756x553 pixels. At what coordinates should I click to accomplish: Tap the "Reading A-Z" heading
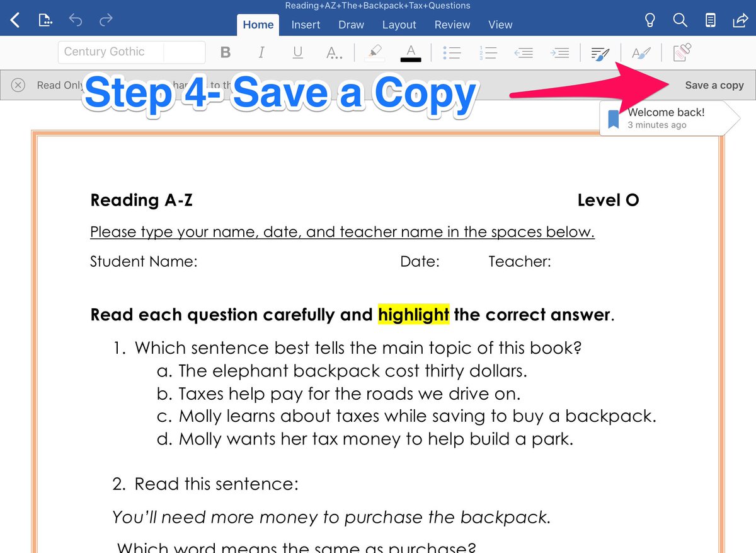141,201
